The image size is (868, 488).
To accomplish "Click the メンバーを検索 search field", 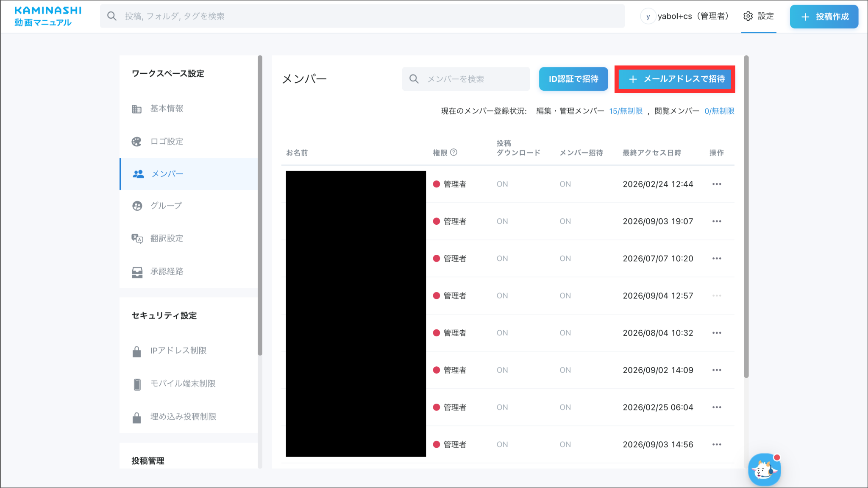I will [x=466, y=79].
